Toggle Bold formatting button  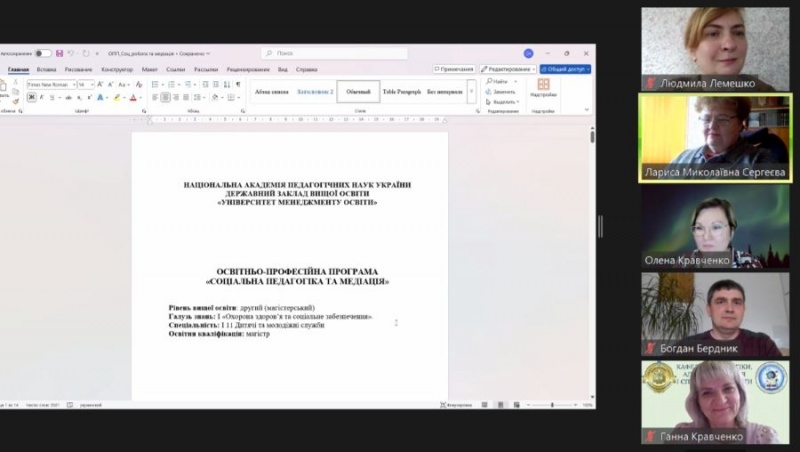[30, 98]
